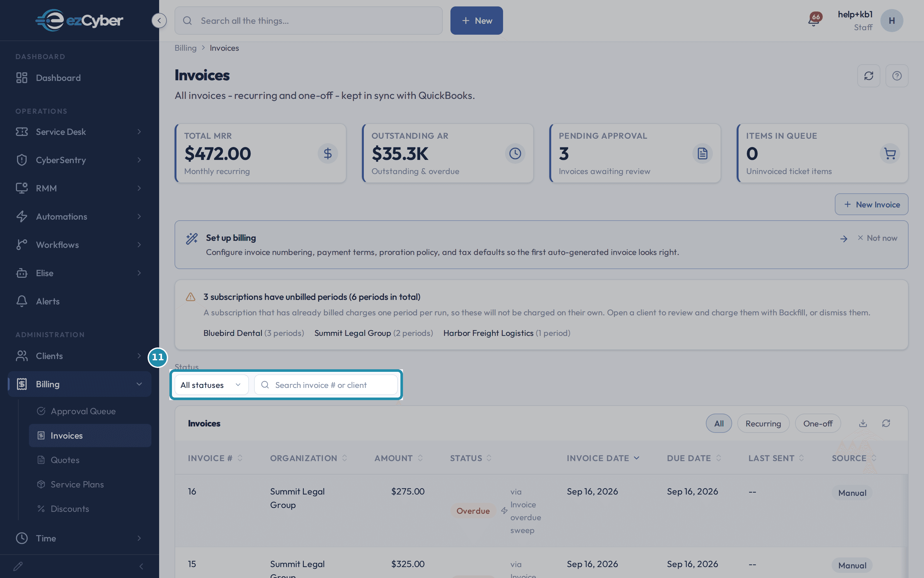Click the arrow to proceed with Set up billing
Viewport: 924px width, 578px height.
844,239
